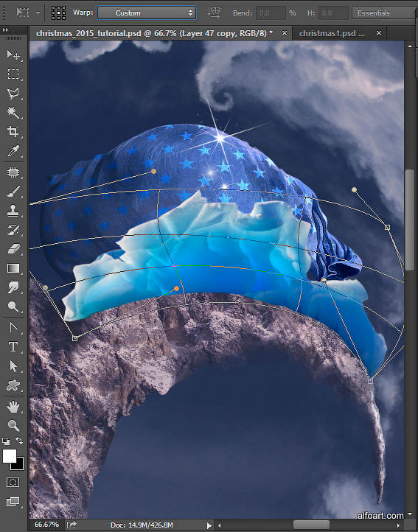Click the vertical scrollbar up arrow
The width and height of the screenshot is (418, 532).
point(411,46)
